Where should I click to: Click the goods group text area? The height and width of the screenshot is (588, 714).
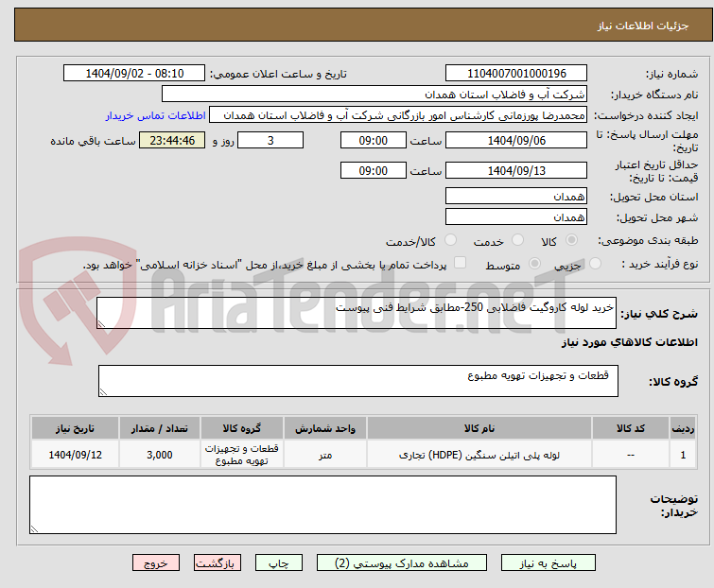[x=358, y=381]
